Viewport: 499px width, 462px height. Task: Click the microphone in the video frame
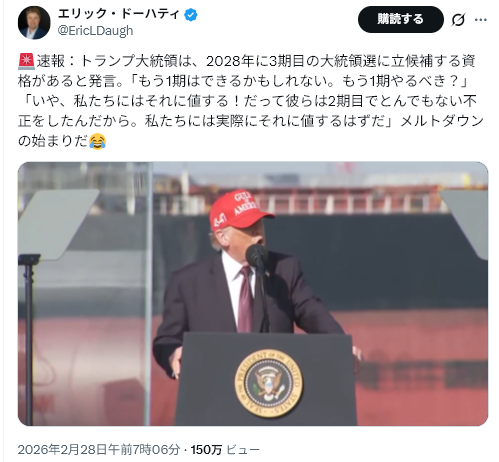(255, 255)
